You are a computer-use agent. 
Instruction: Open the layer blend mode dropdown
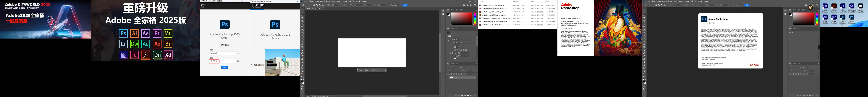453,71
